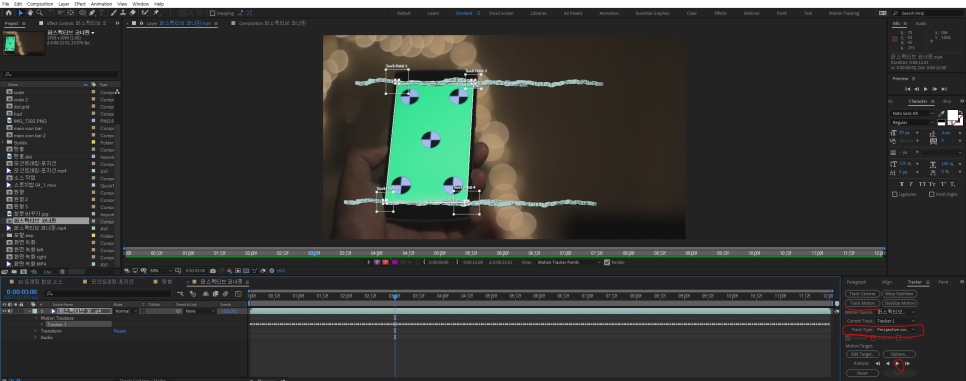966x381 pixels.
Task: Open the Animation menu
Action: [101, 4]
